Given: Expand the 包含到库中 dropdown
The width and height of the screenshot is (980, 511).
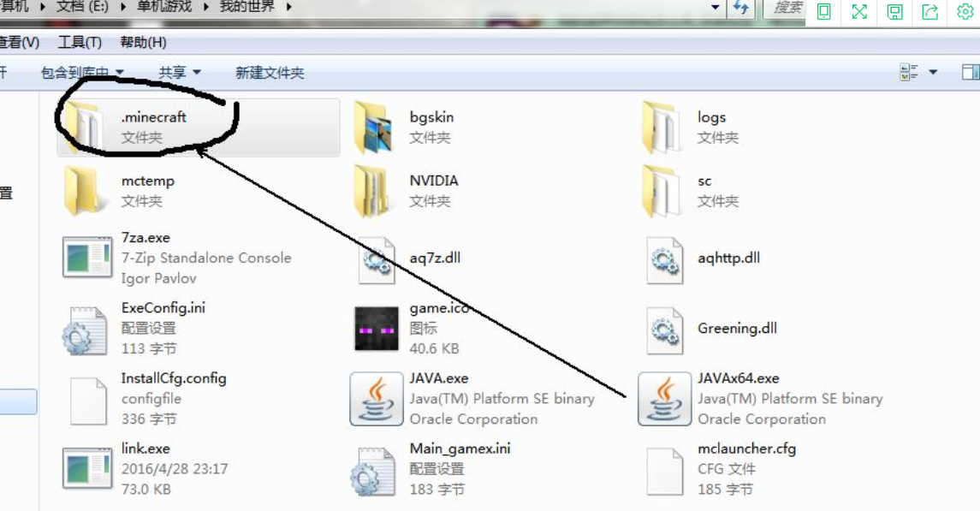Looking at the screenshot, I should pyautogui.click(x=120, y=73).
